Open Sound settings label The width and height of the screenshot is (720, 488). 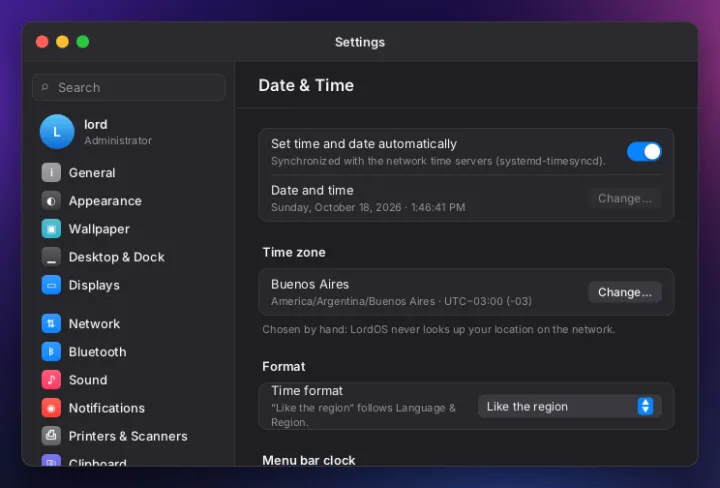pos(88,380)
